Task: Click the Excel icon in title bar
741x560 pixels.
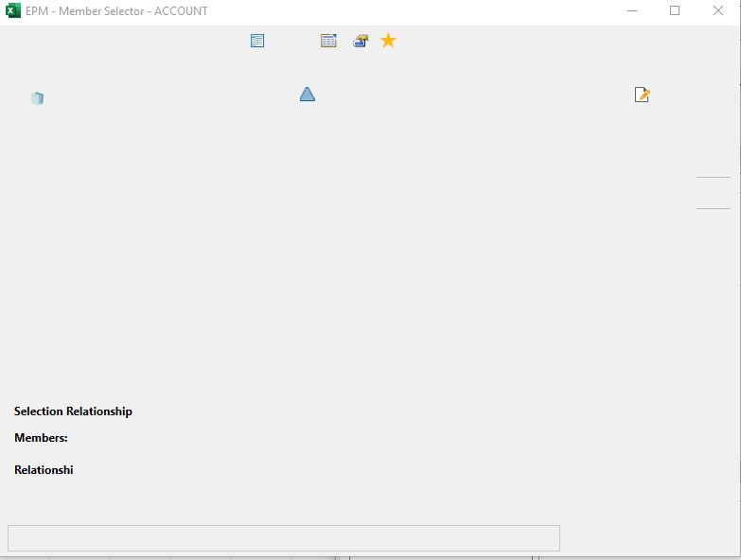Action: pos(12,10)
